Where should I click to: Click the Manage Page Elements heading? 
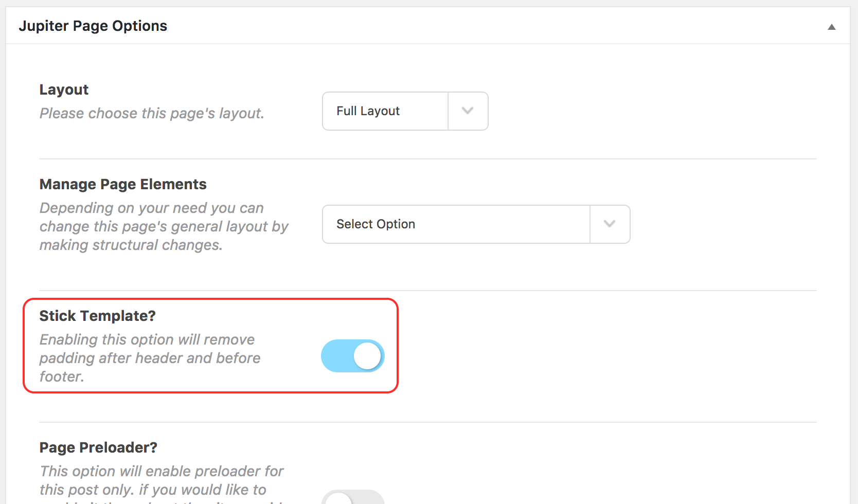pyautogui.click(x=123, y=184)
